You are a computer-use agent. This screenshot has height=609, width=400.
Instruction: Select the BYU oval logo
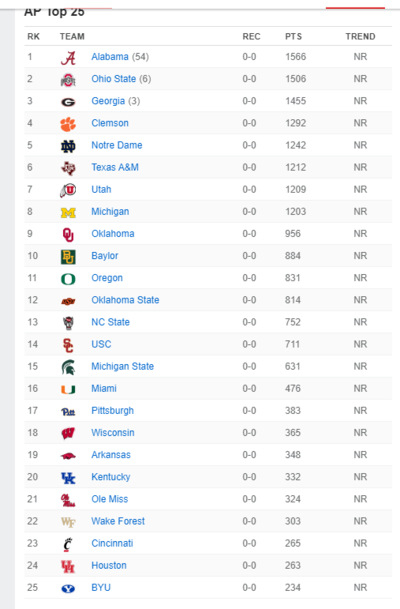click(68, 588)
